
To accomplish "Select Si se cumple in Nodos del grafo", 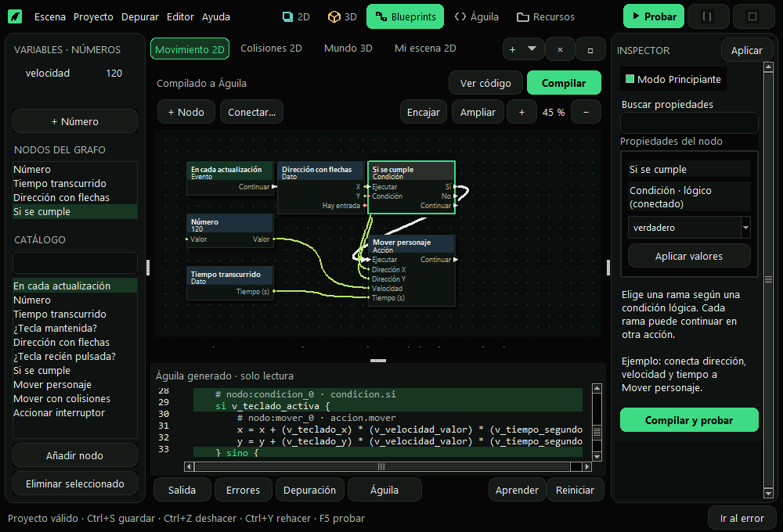I will [x=75, y=211].
